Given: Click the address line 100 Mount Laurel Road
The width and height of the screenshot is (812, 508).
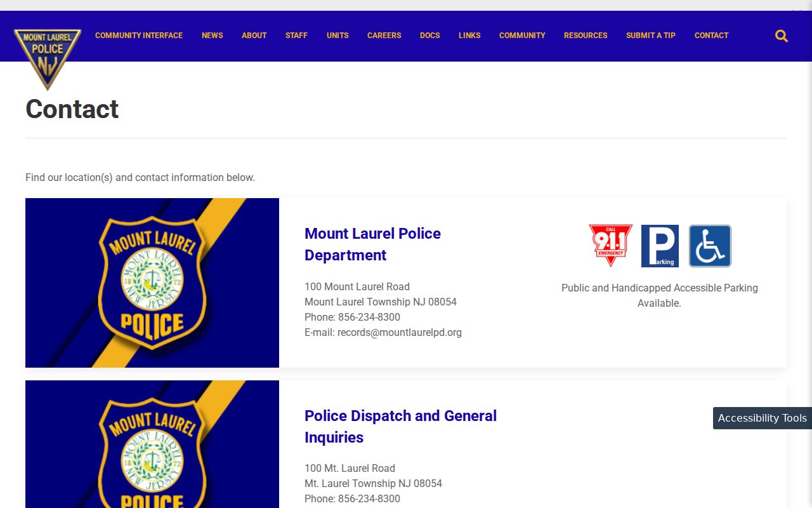Looking at the screenshot, I should coord(357,286).
